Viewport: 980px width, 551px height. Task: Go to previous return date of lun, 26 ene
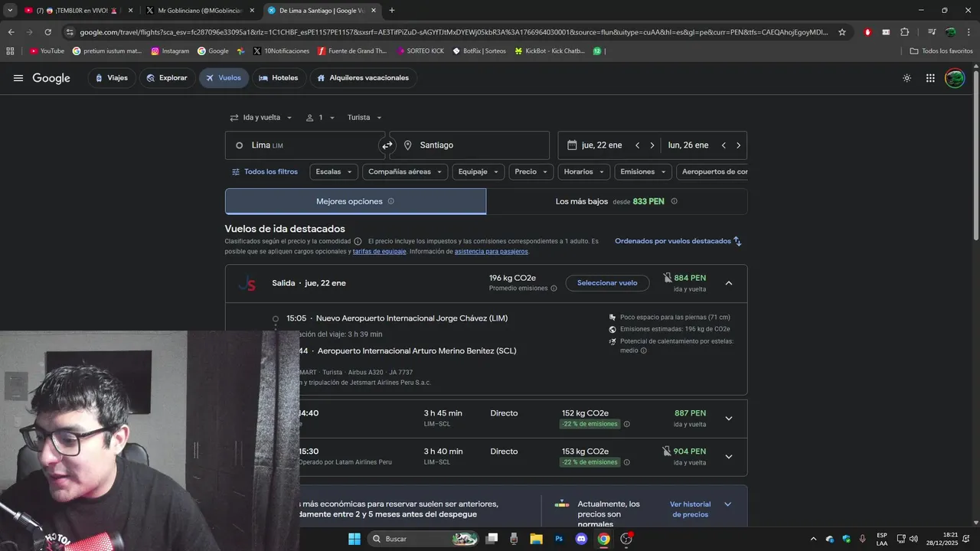click(724, 145)
